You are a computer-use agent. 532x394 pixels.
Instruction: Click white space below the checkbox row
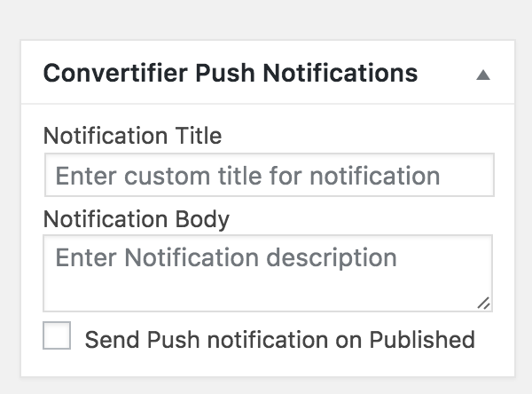pyautogui.click(x=268, y=364)
